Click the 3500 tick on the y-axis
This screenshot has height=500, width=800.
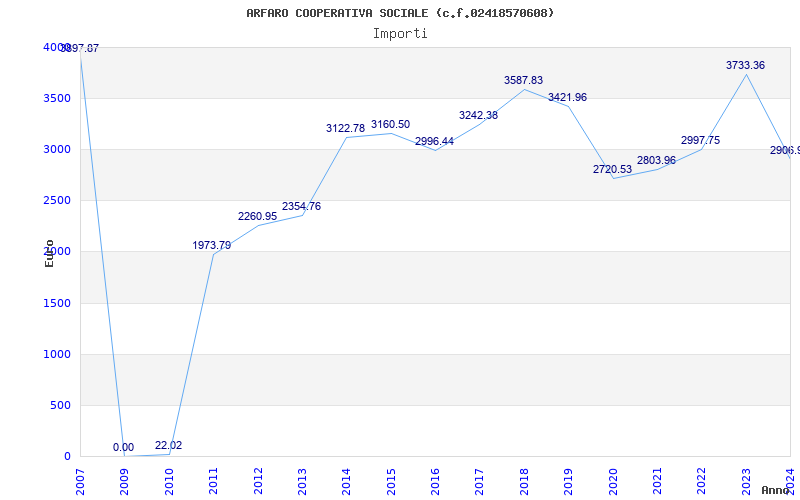[57, 98]
